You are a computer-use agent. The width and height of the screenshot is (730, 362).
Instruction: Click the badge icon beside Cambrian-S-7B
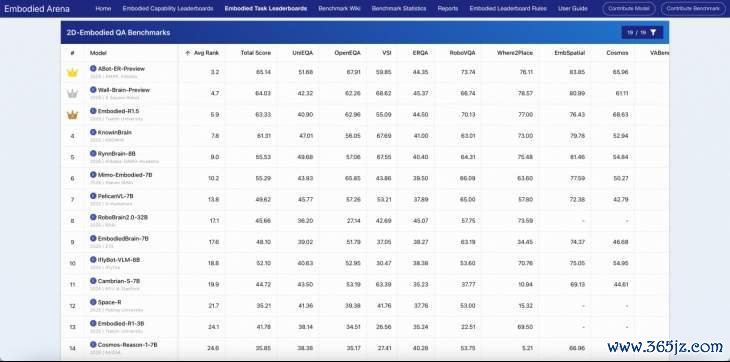tap(93, 281)
